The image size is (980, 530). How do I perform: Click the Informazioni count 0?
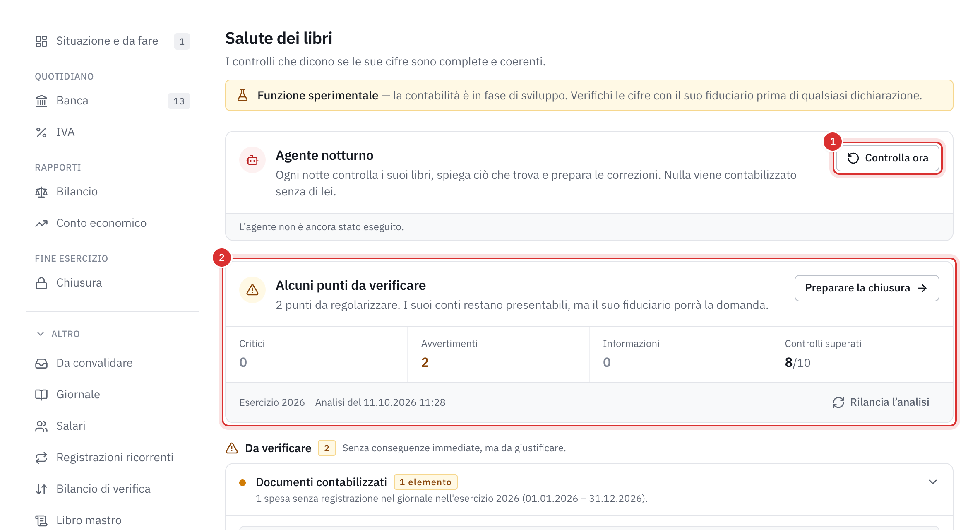click(607, 362)
